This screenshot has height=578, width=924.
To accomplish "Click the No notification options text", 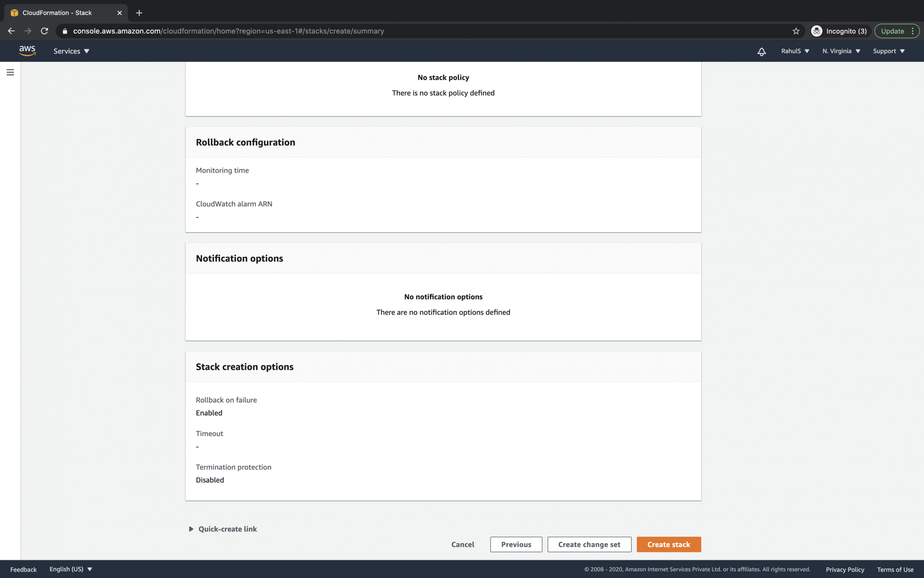I will pos(443,297).
